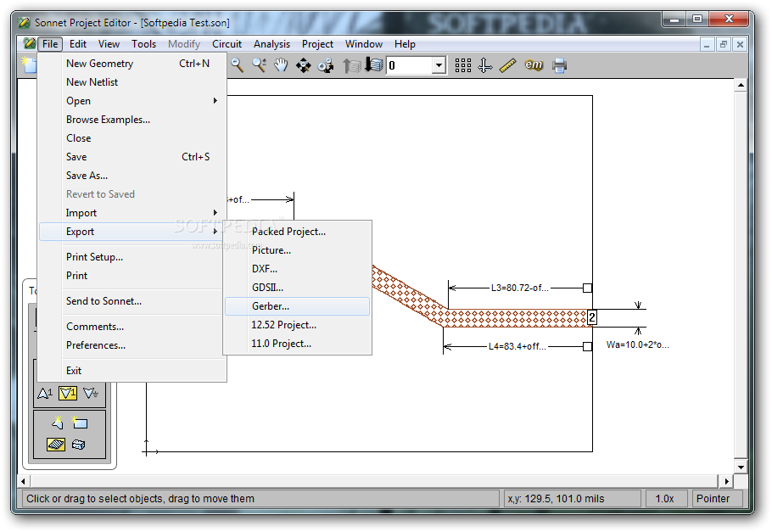Choose New Netlist
The width and height of the screenshot is (772, 532).
click(132, 82)
